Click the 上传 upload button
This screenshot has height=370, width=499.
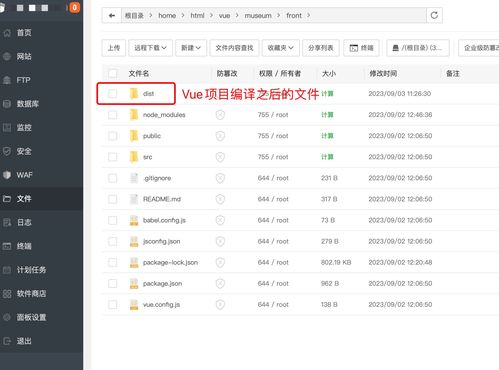[114, 48]
